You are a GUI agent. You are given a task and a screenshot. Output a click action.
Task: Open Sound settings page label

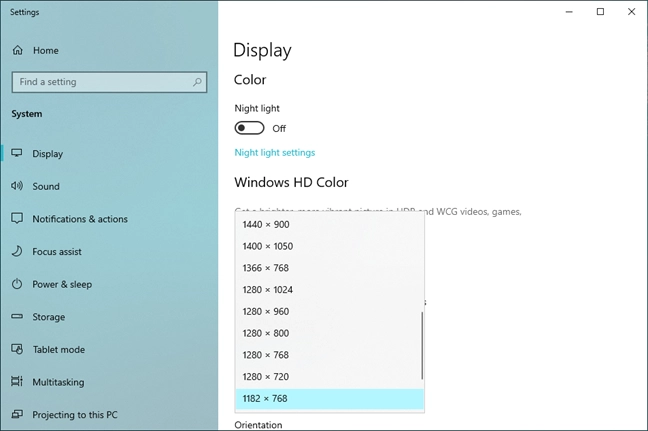tap(46, 186)
